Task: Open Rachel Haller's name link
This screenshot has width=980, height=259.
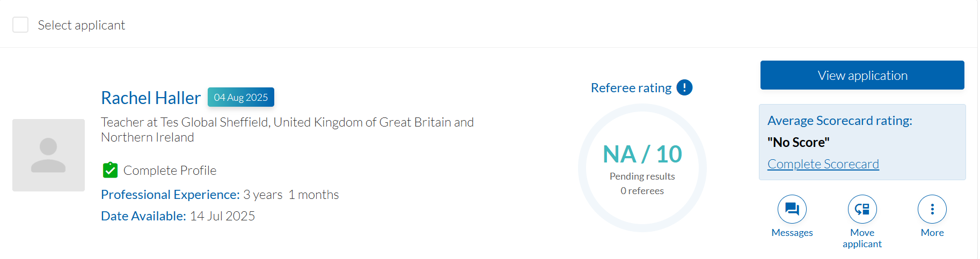Action: point(151,98)
